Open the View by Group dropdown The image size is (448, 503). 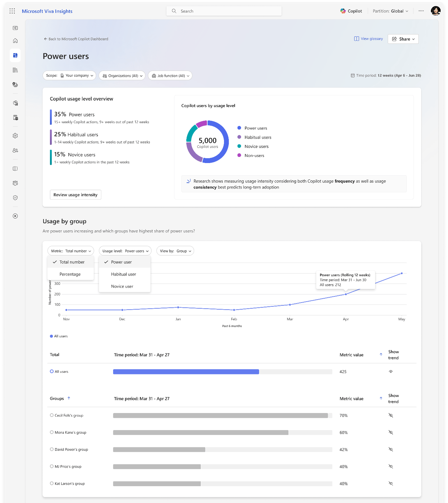[175, 251]
